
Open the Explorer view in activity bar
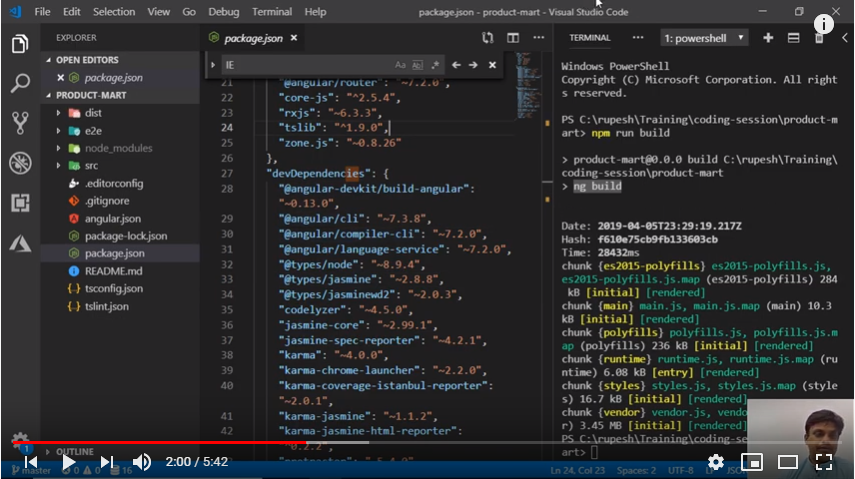pyautogui.click(x=19, y=44)
